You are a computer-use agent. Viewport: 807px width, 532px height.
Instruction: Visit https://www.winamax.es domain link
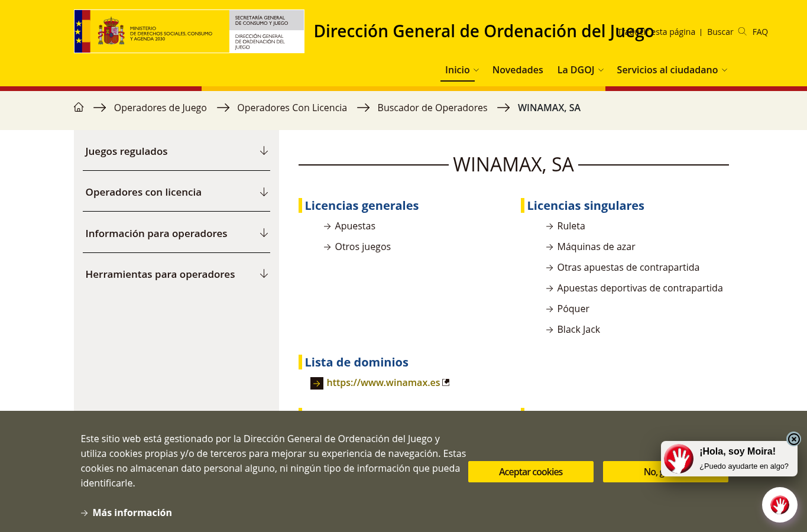pos(383,382)
